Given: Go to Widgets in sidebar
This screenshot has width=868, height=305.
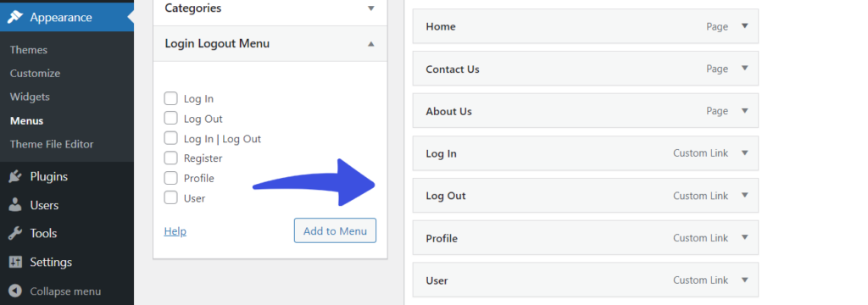Looking at the screenshot, I should pyautogui.click(x=30, y=97).
